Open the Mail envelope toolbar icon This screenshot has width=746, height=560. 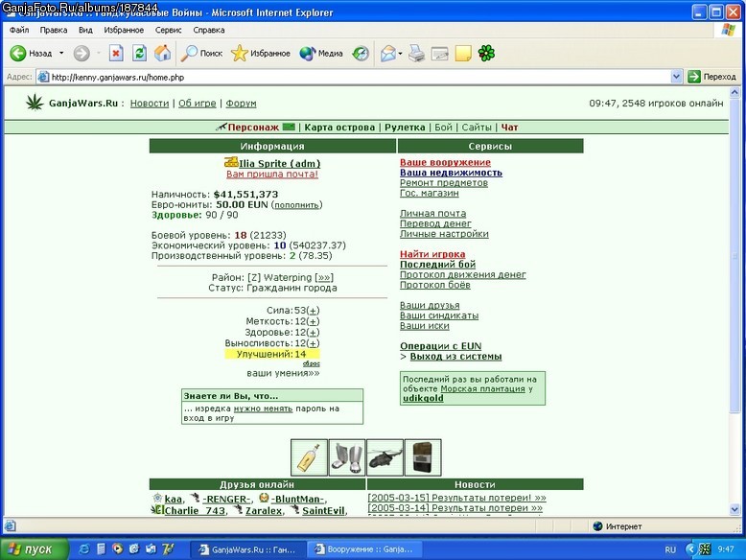388,54
